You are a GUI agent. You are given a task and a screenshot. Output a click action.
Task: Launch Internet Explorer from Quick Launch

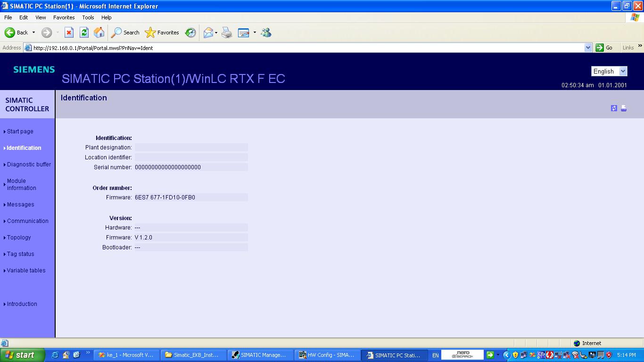[x=55, y=355]
